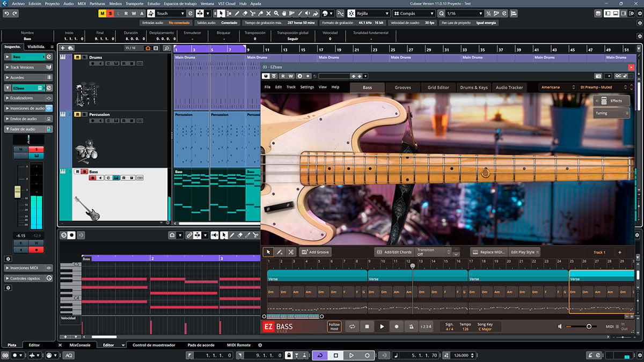The width and height of the screenshot is (644, 362).
Task: Mute the Percussion track
Action: 77,114
